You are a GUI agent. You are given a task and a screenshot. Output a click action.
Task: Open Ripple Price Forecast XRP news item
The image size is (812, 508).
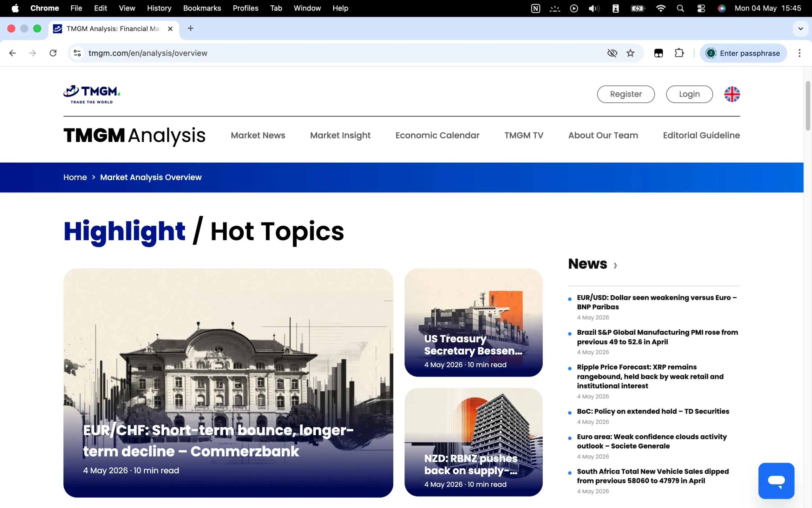(x=650, y=376)
